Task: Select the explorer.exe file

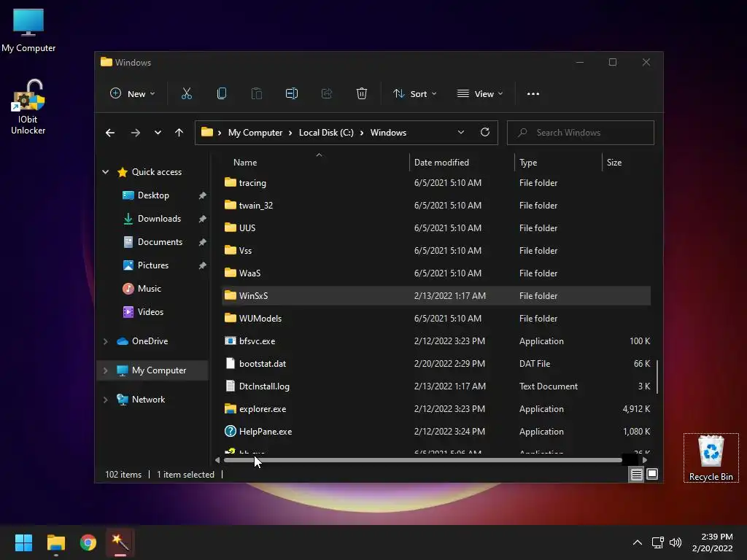Action: tap(436, 409)
